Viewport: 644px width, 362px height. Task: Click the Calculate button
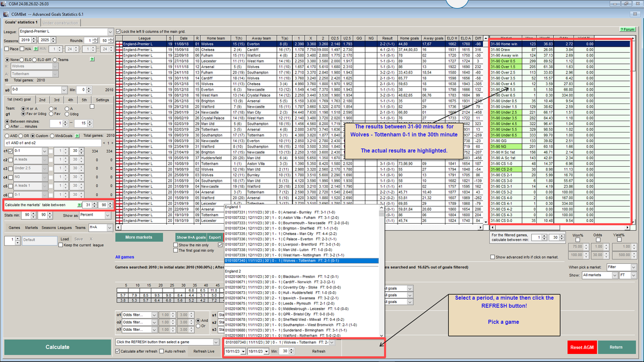[57, 347]
